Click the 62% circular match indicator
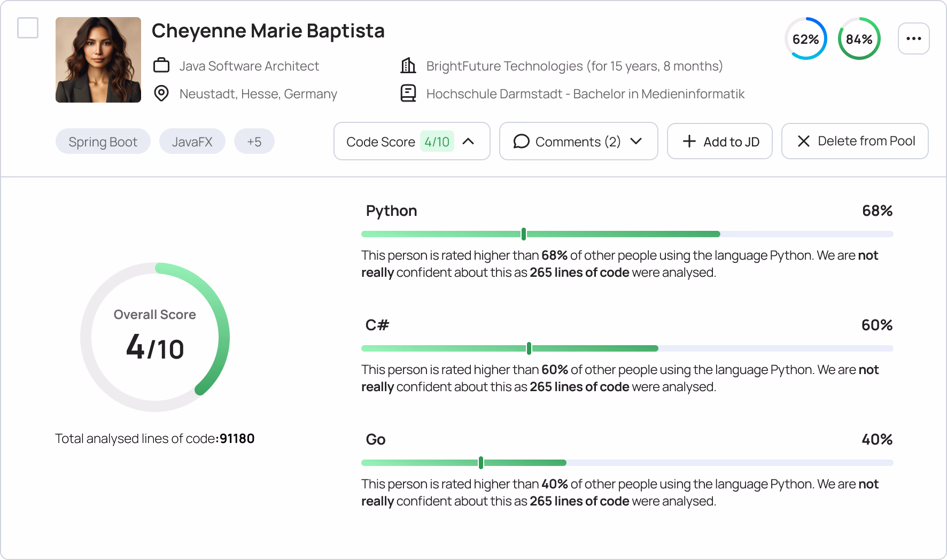This screenshot has height=560, width=947. (x=805, y=38)
